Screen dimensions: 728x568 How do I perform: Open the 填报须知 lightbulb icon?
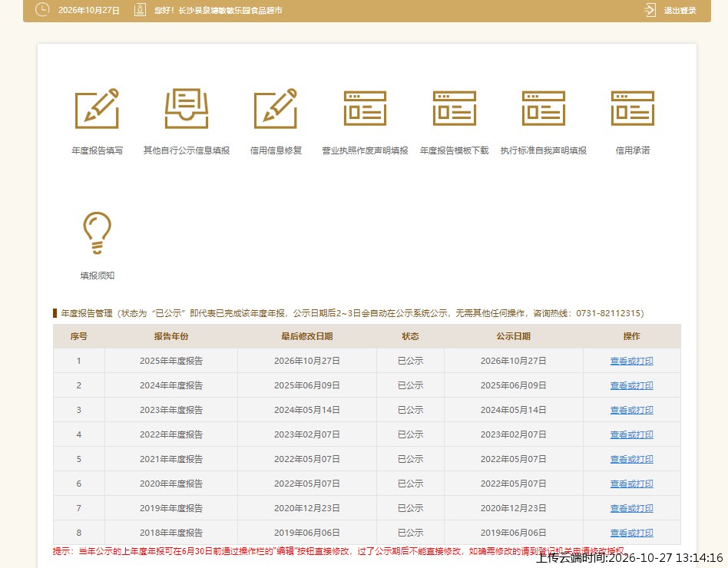click(x=97, y=233)
